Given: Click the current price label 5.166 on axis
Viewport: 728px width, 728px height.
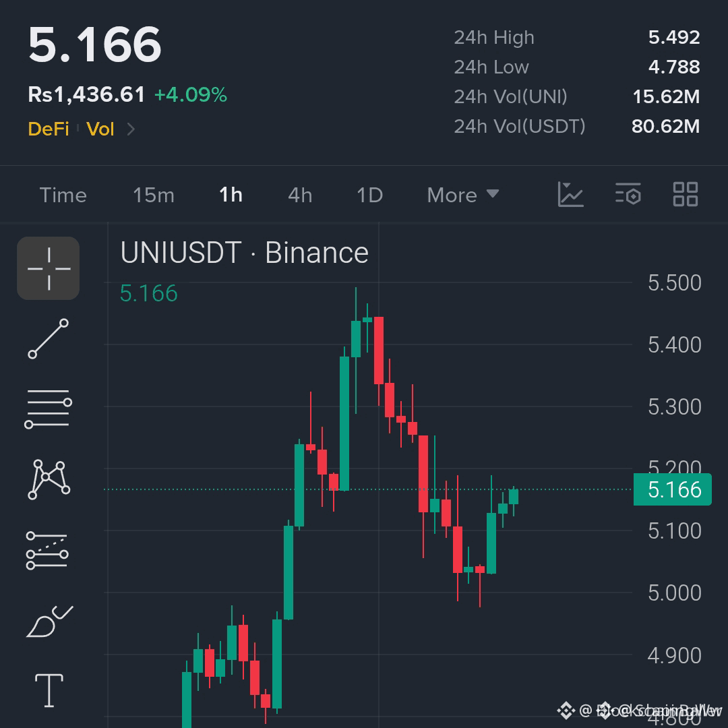Looking at the screenshot, I should click(x=672, y=489).
